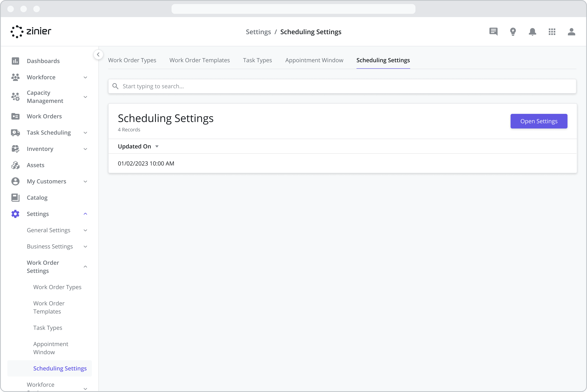Click the search input field
587x392 pixels.
pos(342,86)
